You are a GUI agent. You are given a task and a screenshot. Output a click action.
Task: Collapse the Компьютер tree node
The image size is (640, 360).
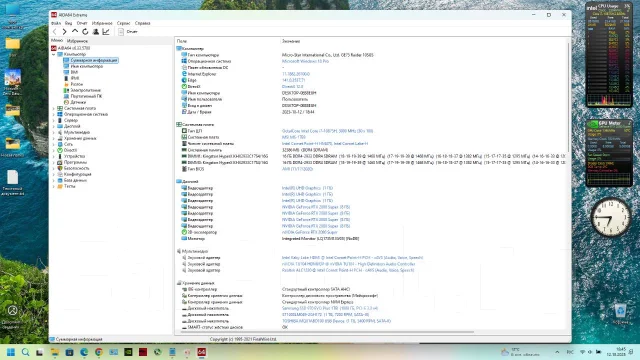(x=53, y=54)
